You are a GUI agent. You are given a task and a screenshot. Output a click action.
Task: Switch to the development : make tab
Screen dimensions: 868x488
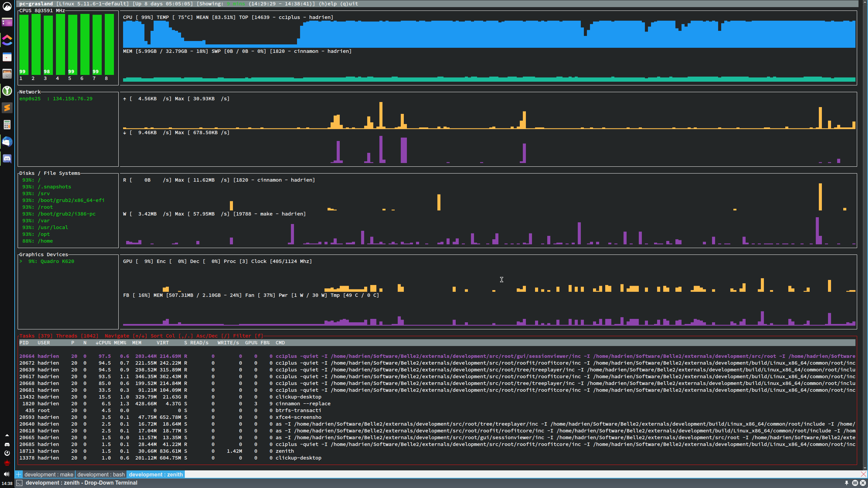click(49, 474)
